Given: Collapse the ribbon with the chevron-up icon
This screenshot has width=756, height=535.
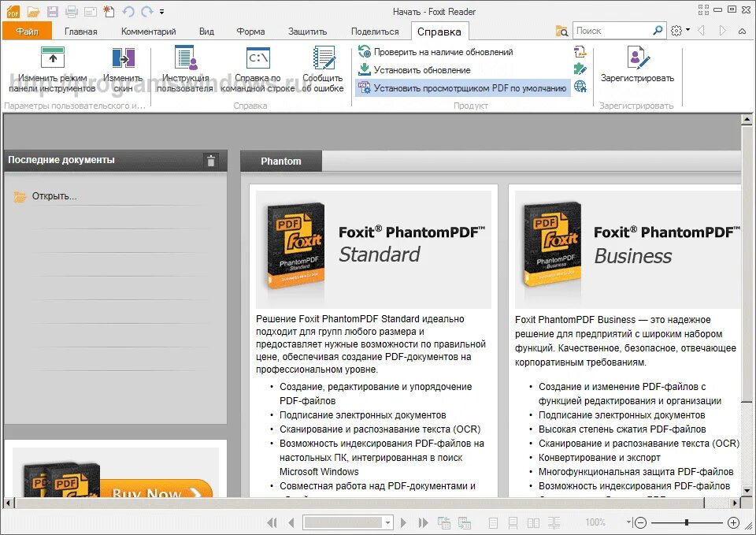Looking at the screenshot, I should pyautogui.click(x=743, y=31).
